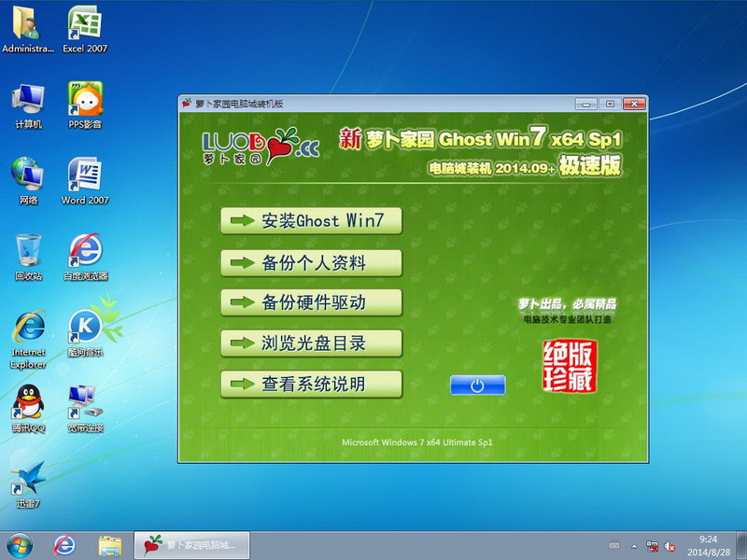
Task: Open Internet Explorer from the taskbar
Action: [64, 546]
